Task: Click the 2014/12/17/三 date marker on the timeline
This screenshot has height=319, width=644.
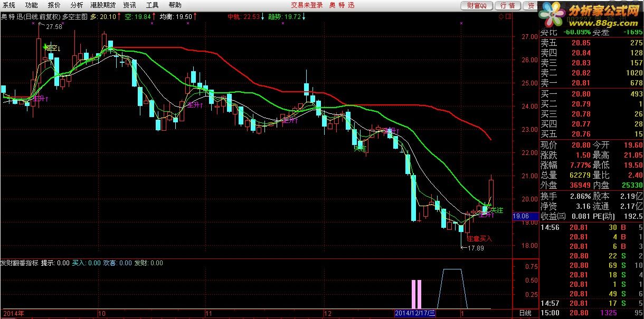Action: tap(416, 313)
